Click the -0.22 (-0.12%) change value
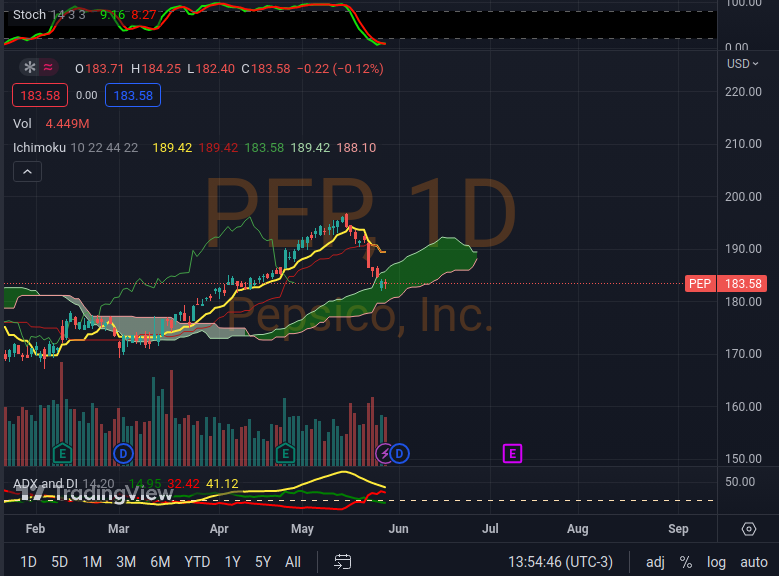This screenshot has width=779, height=576. click(x=340, y=69)
